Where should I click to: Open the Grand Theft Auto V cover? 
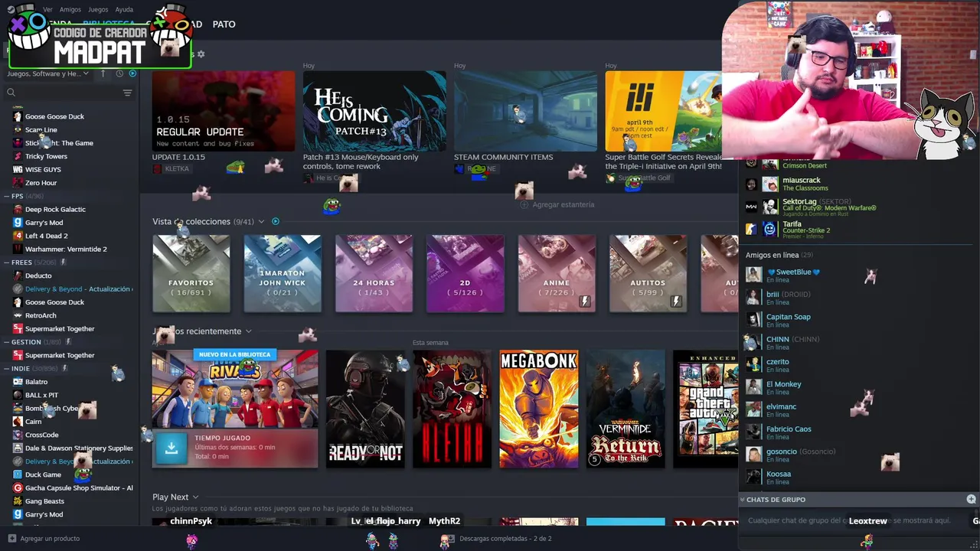(706, 409)
